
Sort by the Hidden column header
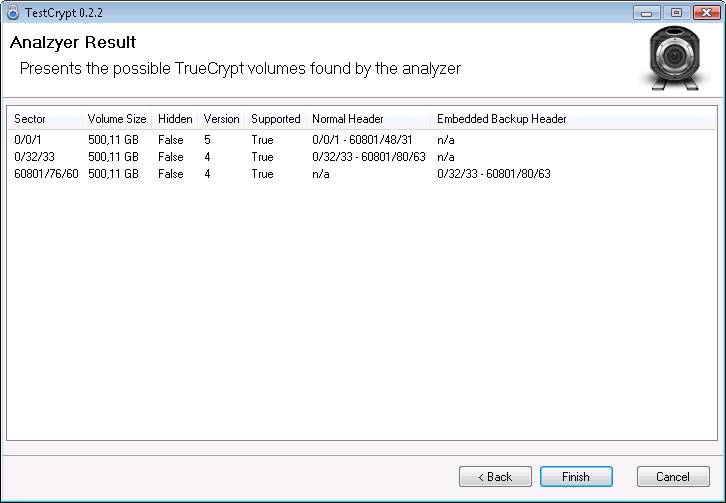(x=175, y=119)
